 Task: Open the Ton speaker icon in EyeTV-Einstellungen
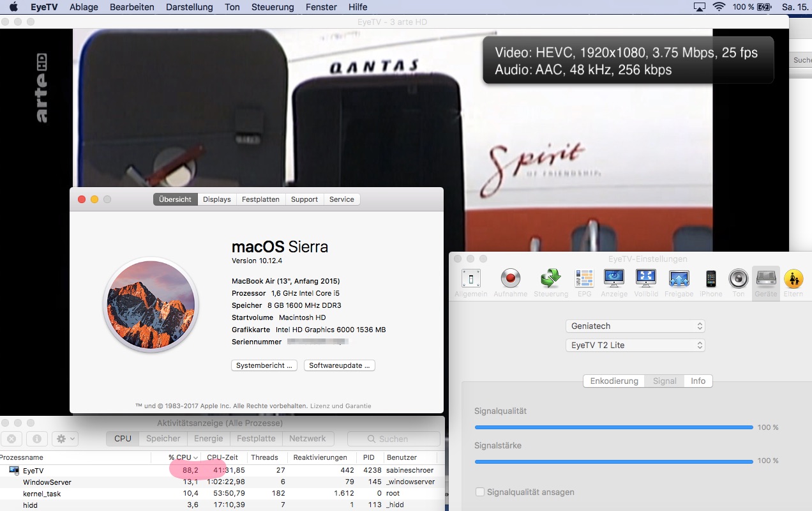(739, 283)
